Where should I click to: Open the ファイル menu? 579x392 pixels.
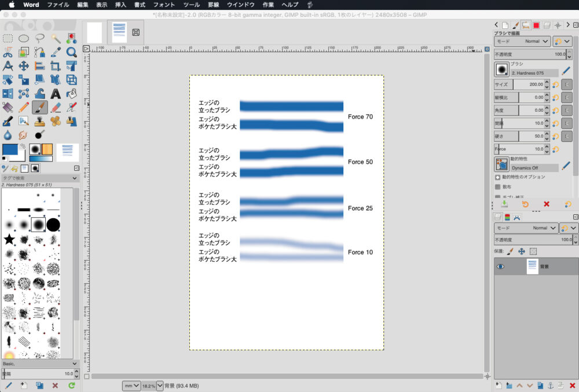tap(58, 5)
